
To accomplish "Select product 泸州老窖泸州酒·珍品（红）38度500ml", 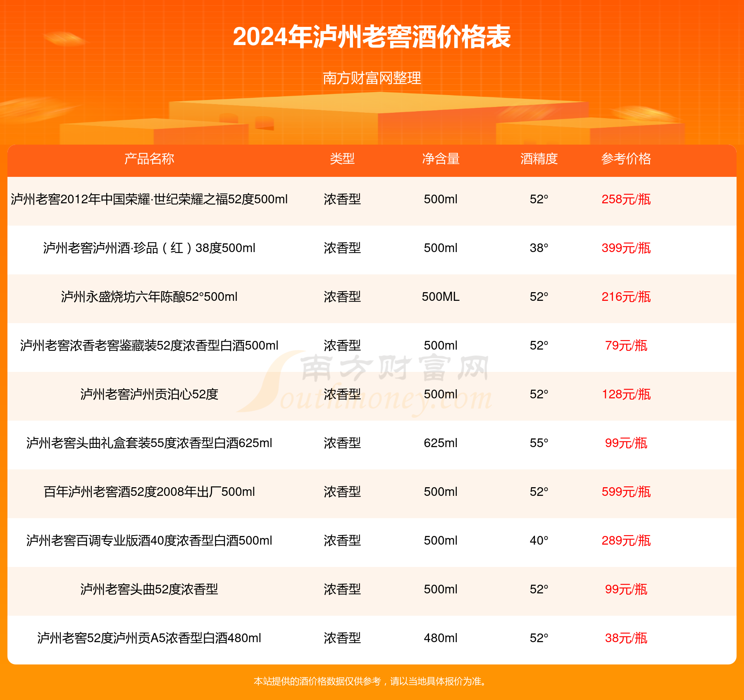I will [149, 248].
